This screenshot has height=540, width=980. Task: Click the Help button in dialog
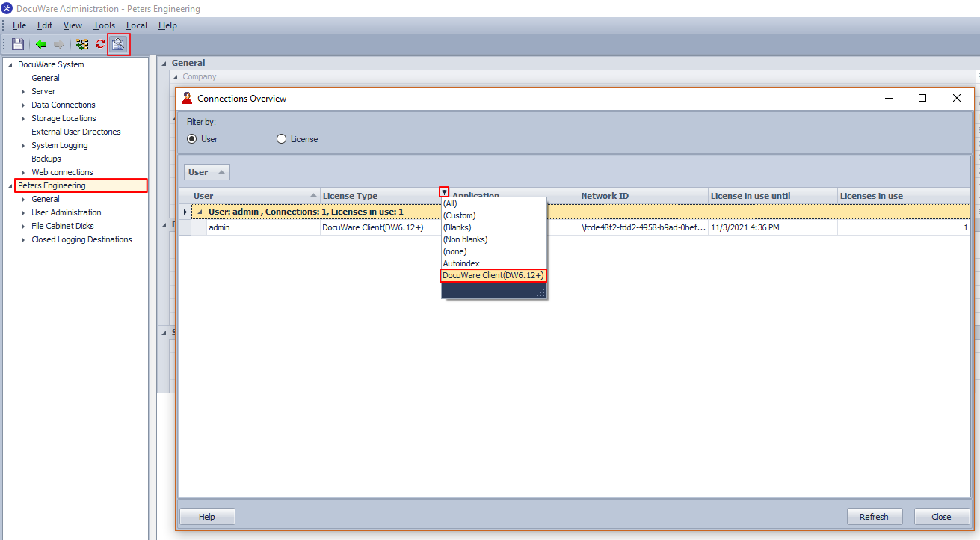(x=207, y=517)
